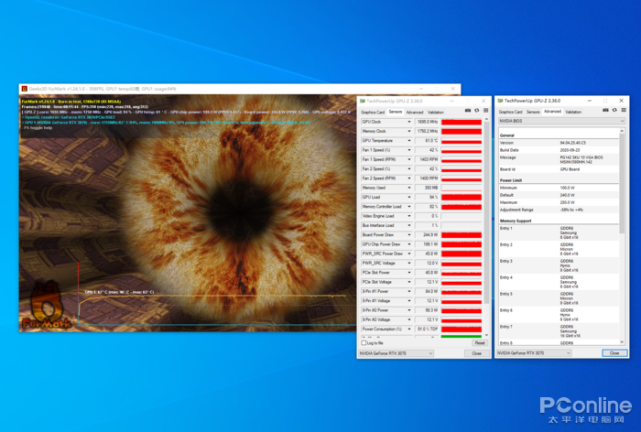Image resolution: width=641 pixels, height=432 pixels.
Task: Open GPU Temperature sensor dropdown arrow
Action: click(x=409, y=141)
